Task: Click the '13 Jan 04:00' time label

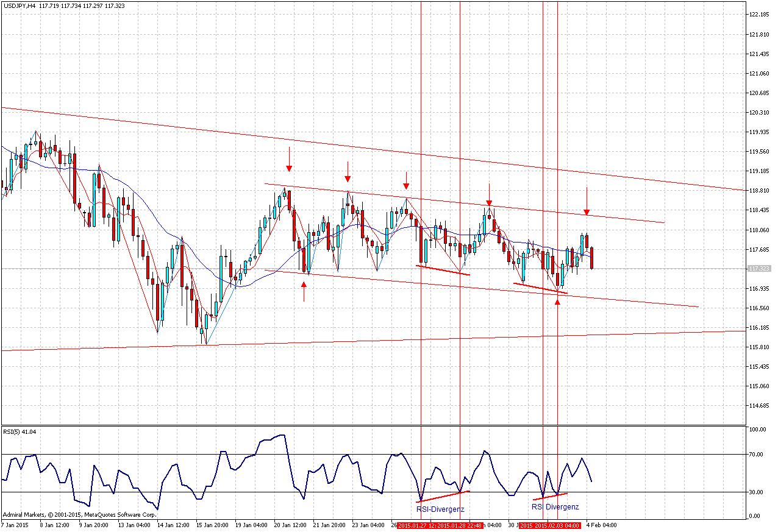Action: (134, 525)
